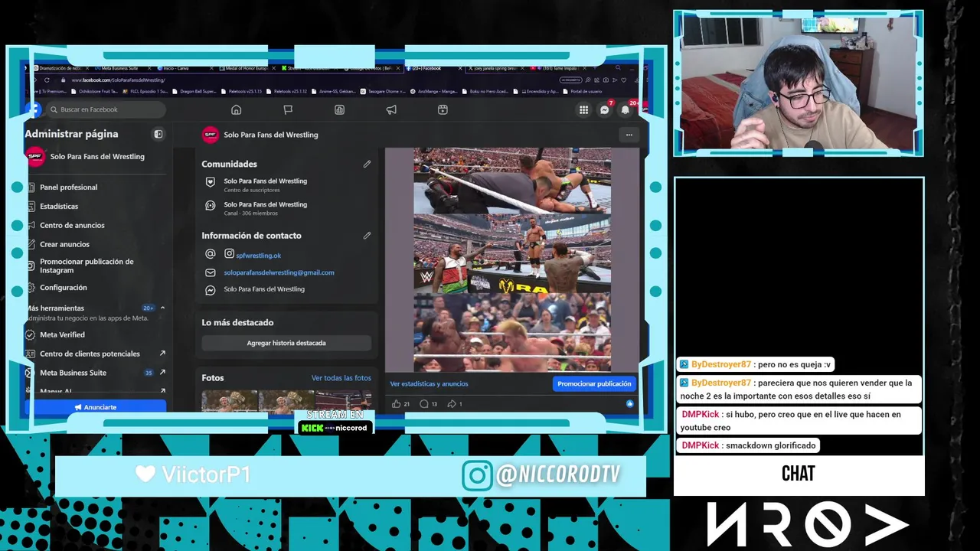This screenshot has width=980, height=551.
Task: Open the notifications bell
Action: 626,109
